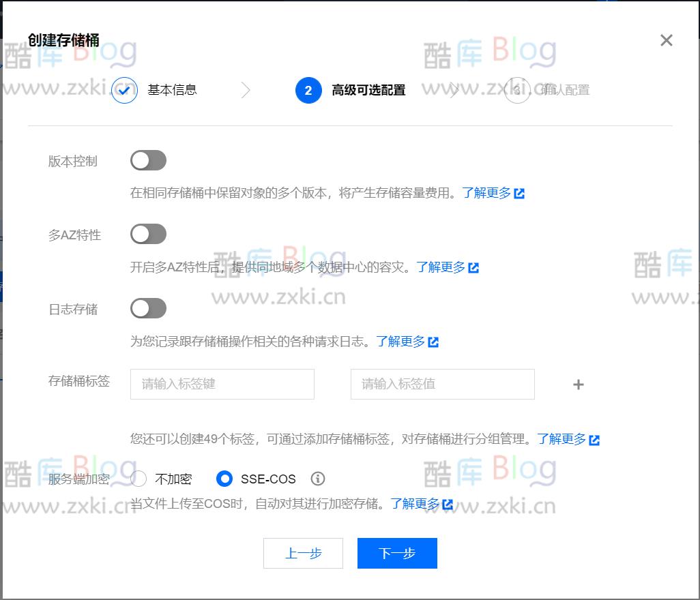Screen dimensions: 700x600
Task: Click the 上一步 button to go back
Action: click(x=303, y=553)
